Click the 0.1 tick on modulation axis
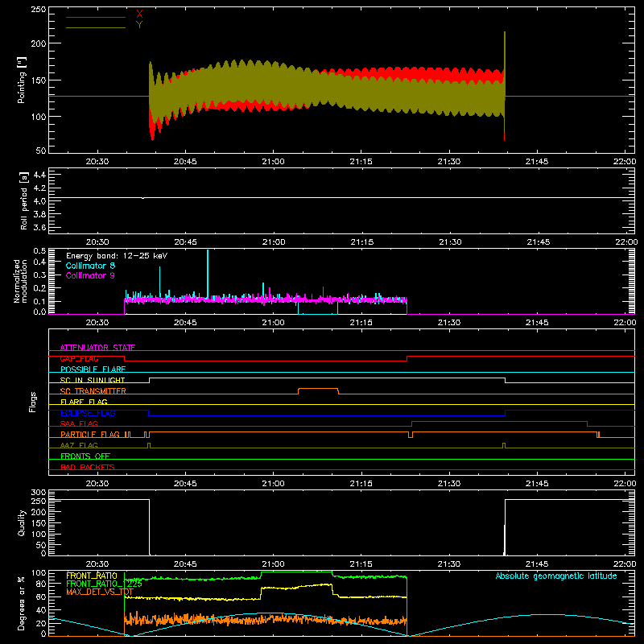Screen dimensions: 644x644 [x=39, y=301]
